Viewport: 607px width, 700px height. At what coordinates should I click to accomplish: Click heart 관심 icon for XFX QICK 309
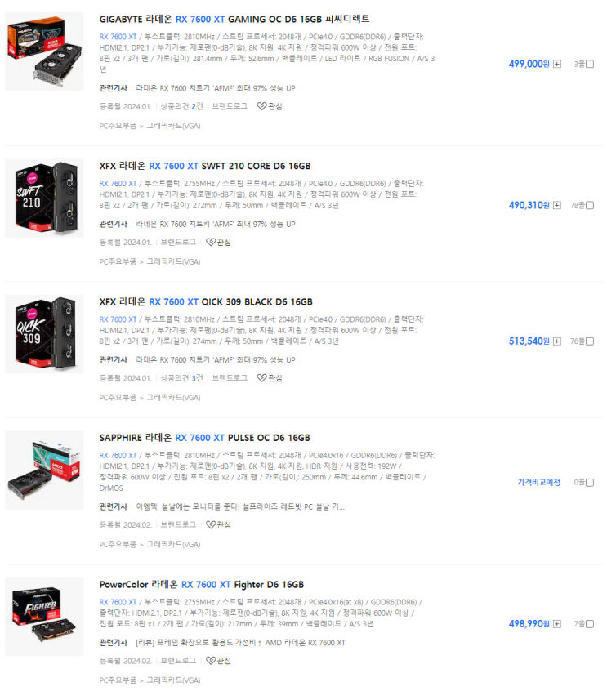tap(261, 377)
